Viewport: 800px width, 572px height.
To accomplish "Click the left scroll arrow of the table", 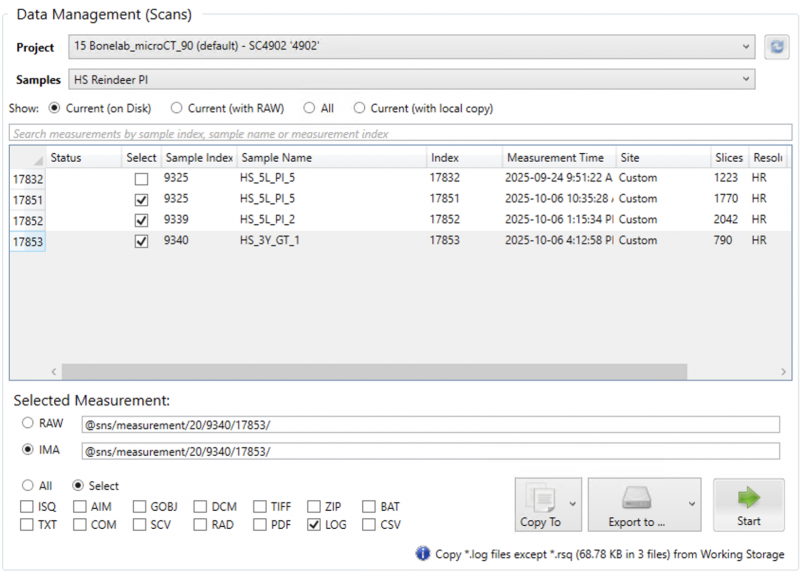I will point(54,371).
